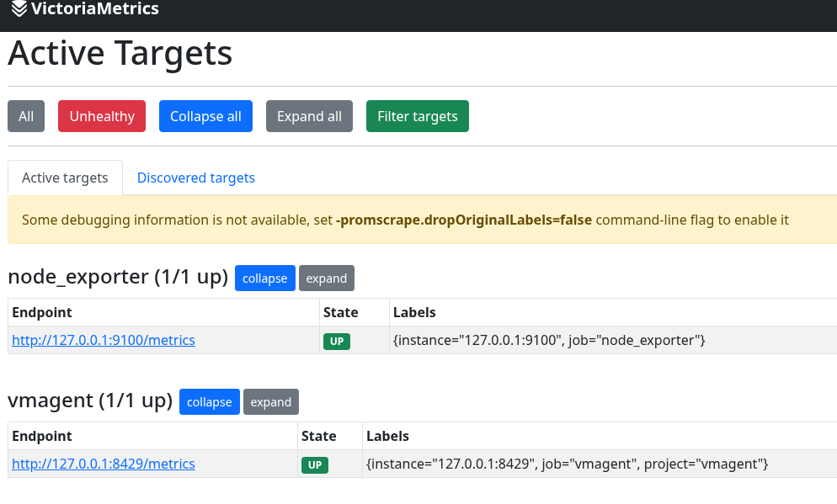Click the node_exporter labels cell
Viewport: 837px width, 504px height.
pos(548,341)
